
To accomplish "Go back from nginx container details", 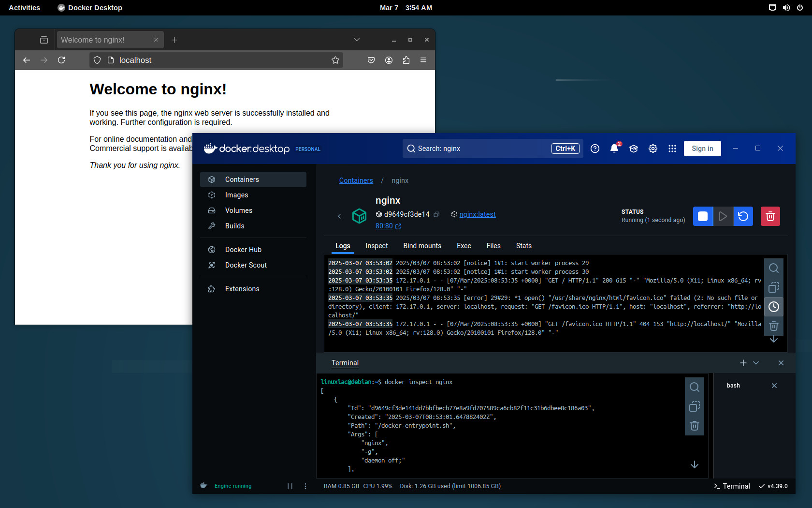I will 339,216.
